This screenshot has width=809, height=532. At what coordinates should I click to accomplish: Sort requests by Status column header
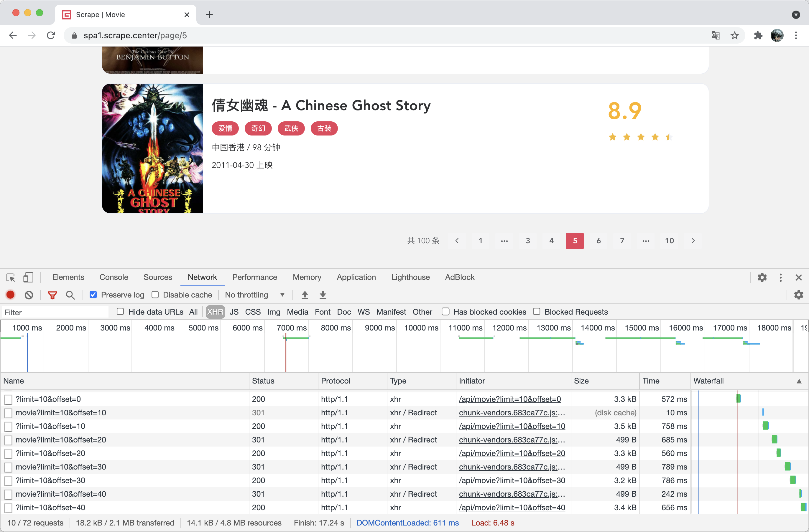pos(284,381)
